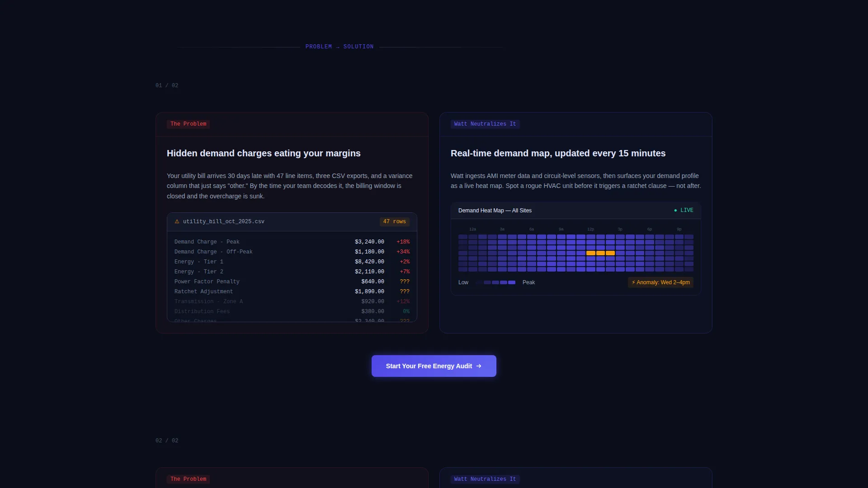Click the 12p heat map time label
The width and height of the screenshot is (868, 488).
tap(590, 230)
